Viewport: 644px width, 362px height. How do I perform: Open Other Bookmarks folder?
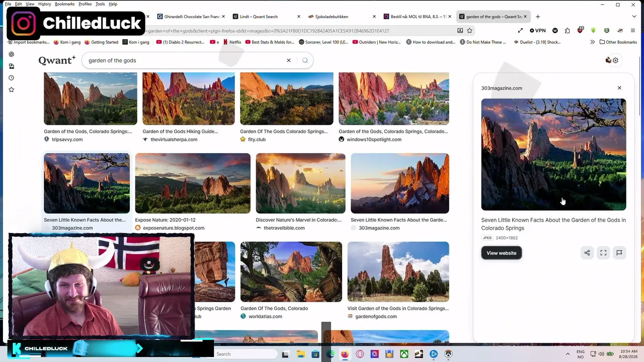pyautogui.click(x=618, y=42)
